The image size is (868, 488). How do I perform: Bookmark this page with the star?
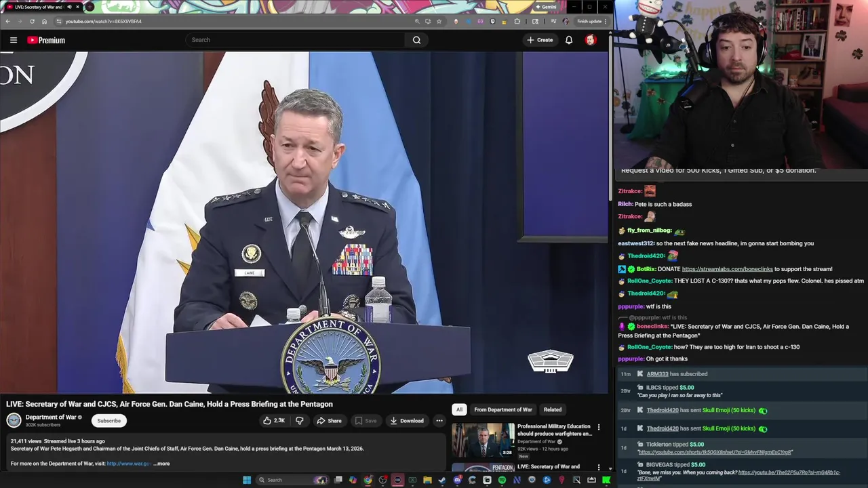439,21
